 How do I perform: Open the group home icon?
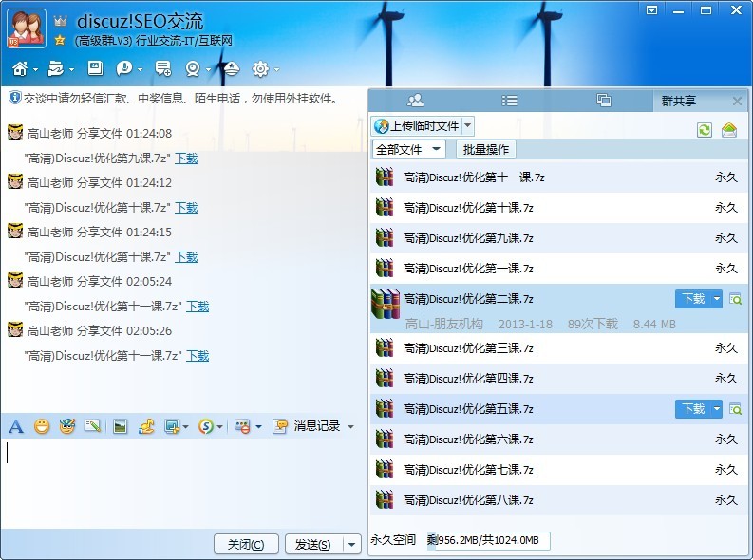(x=20, y=69)
